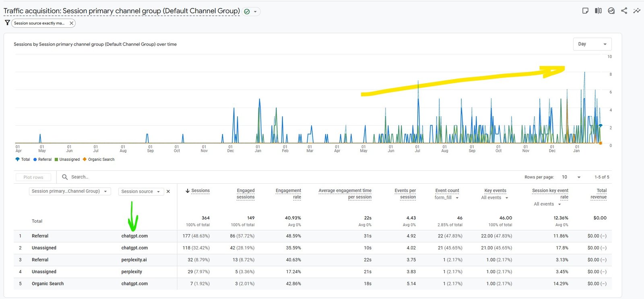Open the annotations note icon

pyautogui.click(x=585, y=11)
